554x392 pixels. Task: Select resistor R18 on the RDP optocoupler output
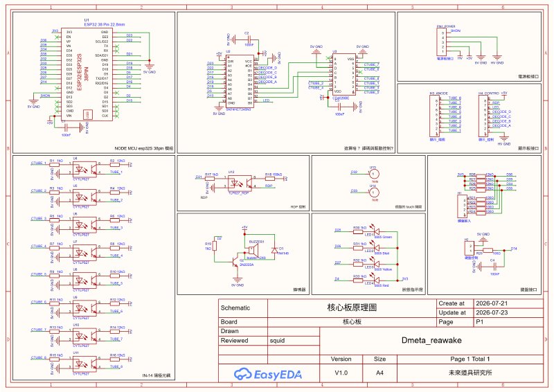coord(270,178)
